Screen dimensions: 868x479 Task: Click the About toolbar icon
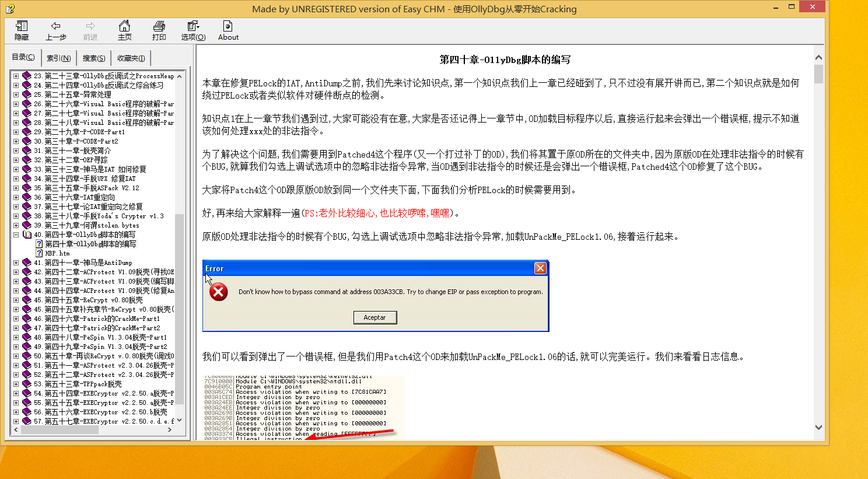coord(228,30)
